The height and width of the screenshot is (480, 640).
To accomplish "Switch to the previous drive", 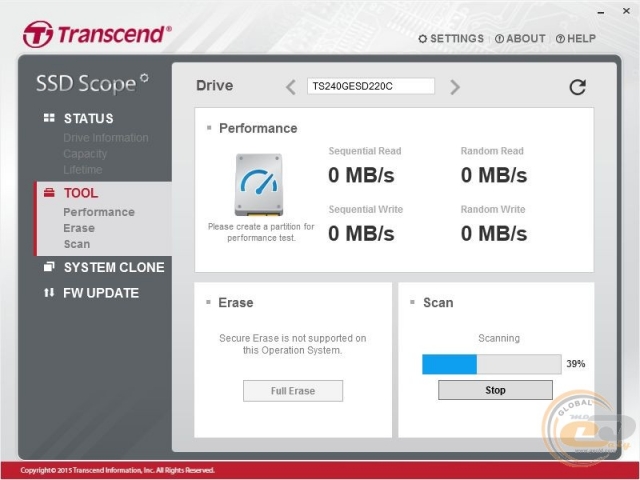I will [291, 87].
